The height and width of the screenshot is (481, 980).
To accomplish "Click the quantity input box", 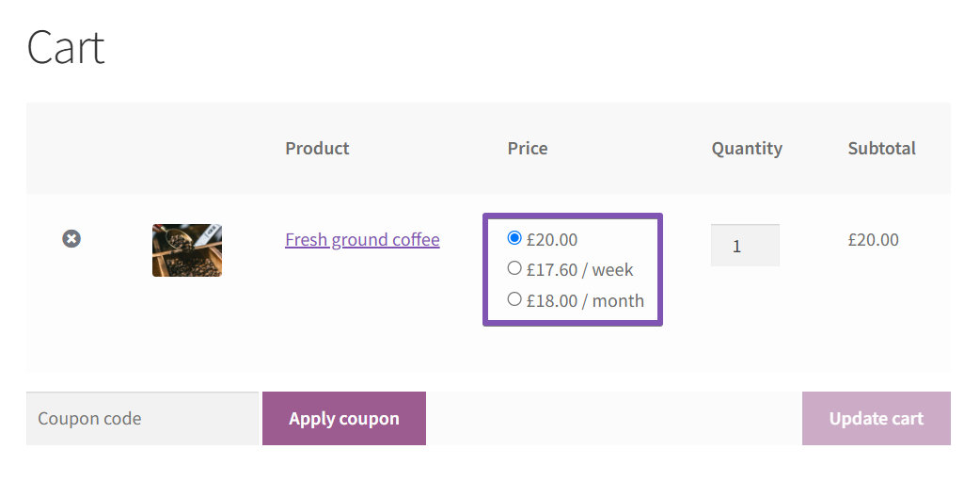I will 745,246.
